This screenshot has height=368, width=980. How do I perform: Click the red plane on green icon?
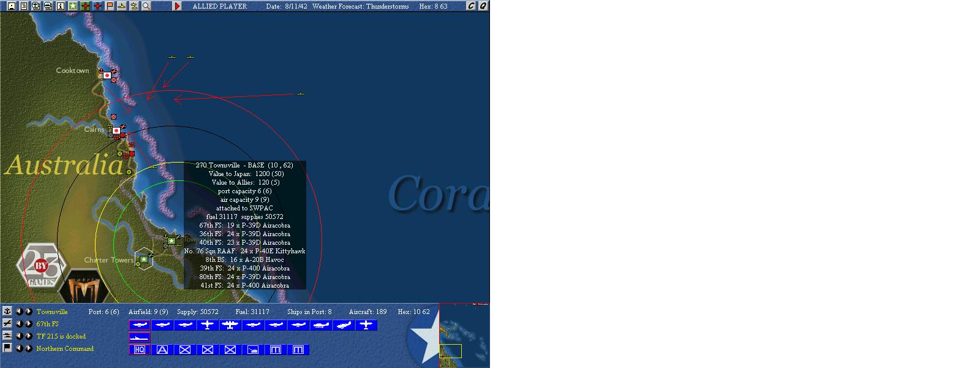[x=85, y=6]
